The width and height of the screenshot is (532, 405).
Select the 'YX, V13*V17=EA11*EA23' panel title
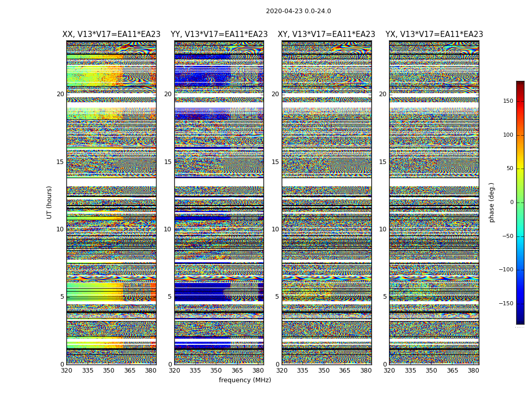(434, 34)
